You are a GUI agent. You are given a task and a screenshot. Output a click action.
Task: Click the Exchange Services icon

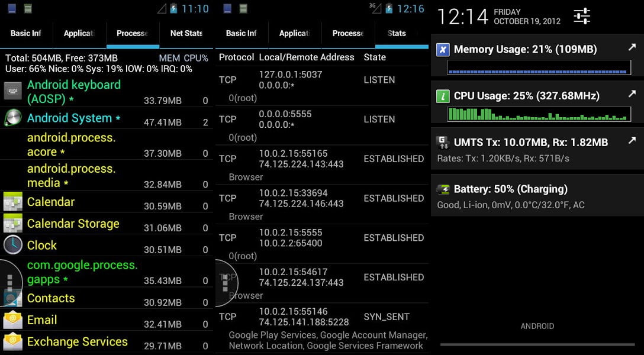click(13, 342)
